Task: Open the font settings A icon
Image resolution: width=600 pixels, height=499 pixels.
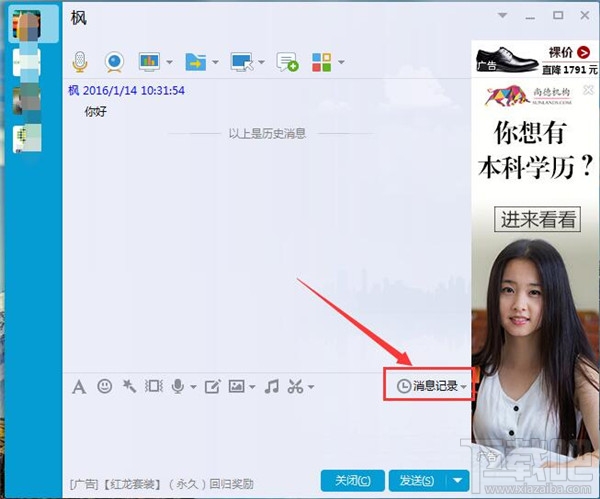Action: tap(79, 387)
